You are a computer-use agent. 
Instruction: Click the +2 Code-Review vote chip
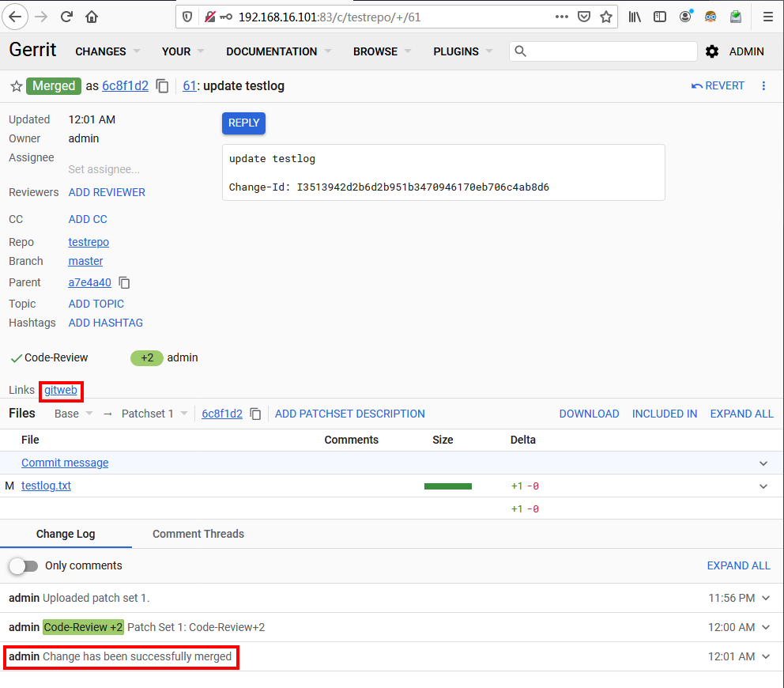(146, 358)
